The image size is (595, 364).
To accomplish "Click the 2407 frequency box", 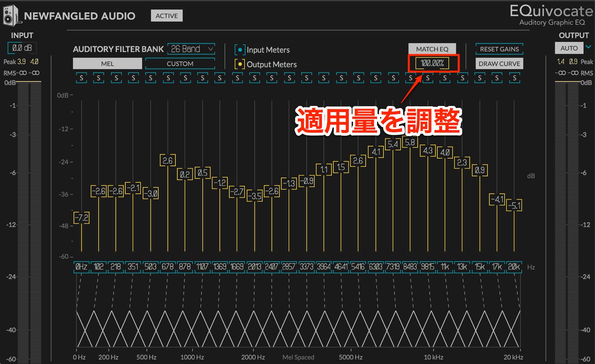I will click(272, 267).
